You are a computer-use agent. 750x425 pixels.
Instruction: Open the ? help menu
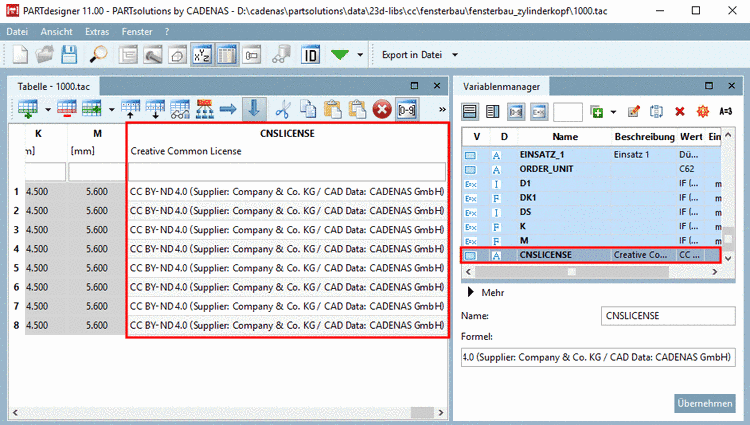pyautogui.click(x=166, y=32)
